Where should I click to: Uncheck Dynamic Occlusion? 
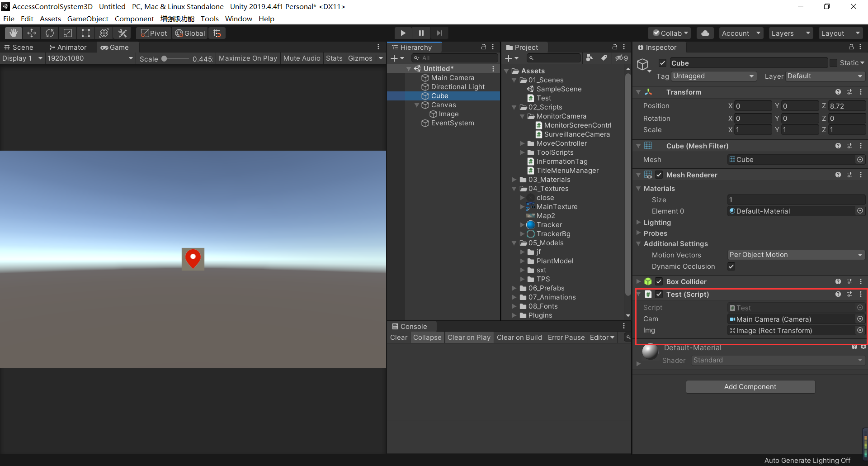click(x=731, y=266)
